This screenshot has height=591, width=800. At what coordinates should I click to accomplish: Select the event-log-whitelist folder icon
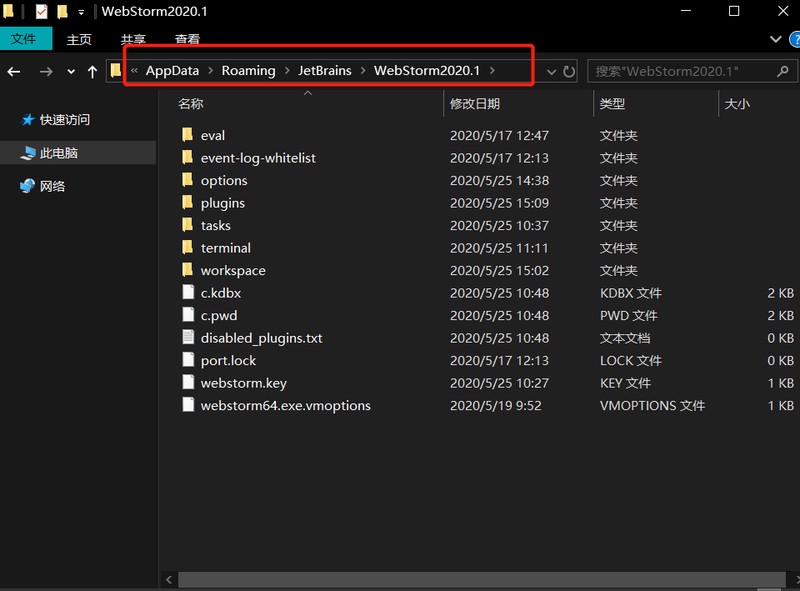click(188, 157)
